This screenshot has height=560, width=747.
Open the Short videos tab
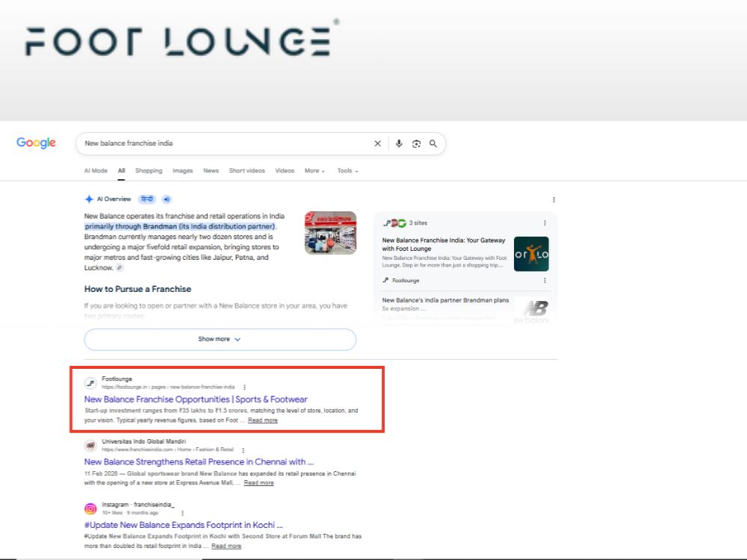click(247, 170)
